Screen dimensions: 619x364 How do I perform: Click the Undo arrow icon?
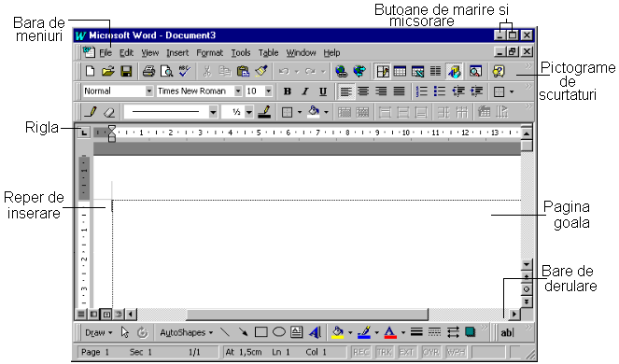283,72
